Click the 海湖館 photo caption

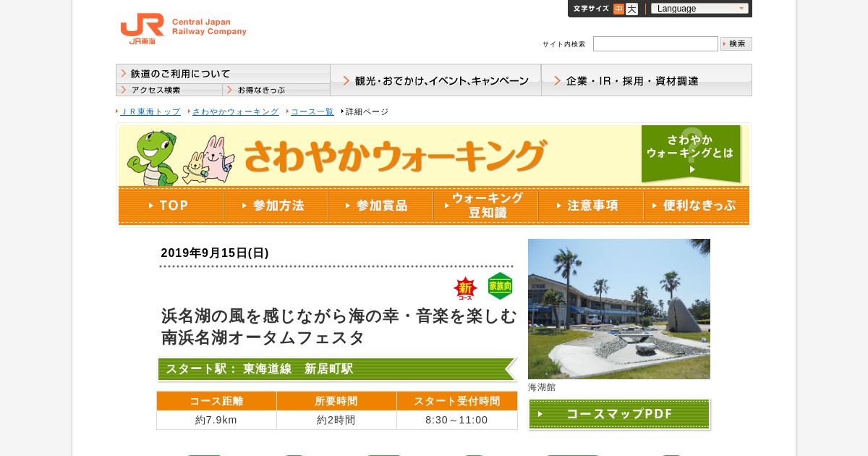click(542, 387)
